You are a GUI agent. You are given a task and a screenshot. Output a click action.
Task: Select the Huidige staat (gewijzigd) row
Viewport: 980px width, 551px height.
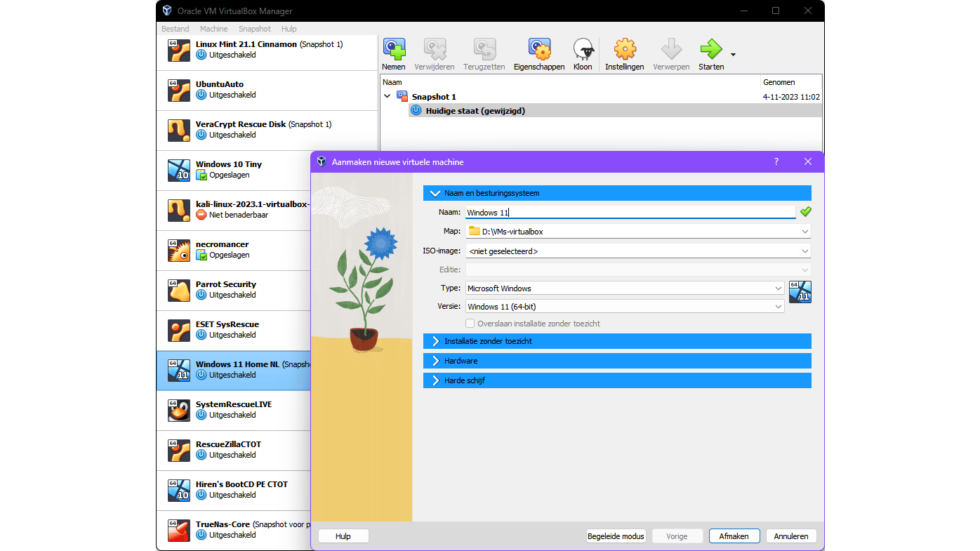pyautogui.click(x=615, y=110)
